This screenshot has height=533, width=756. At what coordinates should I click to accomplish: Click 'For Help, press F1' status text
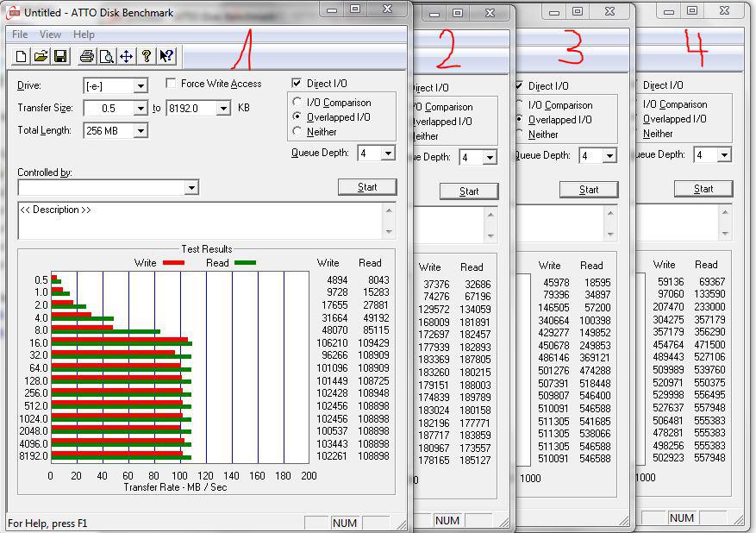pyautogui.click(x=47, y=524)
